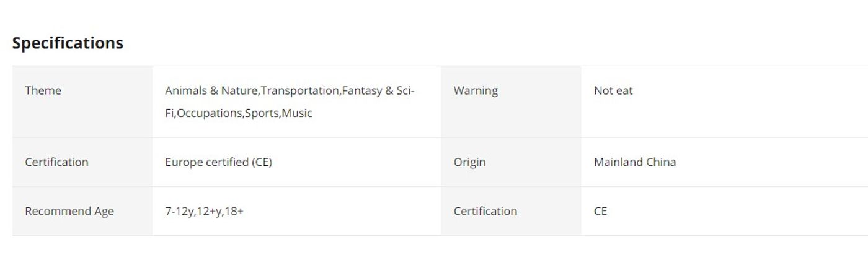The height and width of the screenshot is (255, 868).
Task: Click the Fantasy & Sci- text in themes
Action: pyautogui.click(x=378, y=90)
